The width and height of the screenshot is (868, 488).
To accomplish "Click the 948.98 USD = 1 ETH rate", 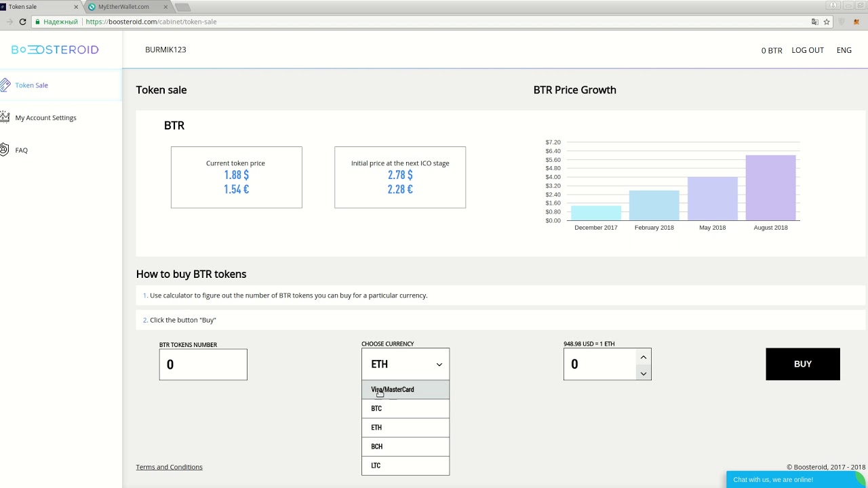I will pos(589,344).
